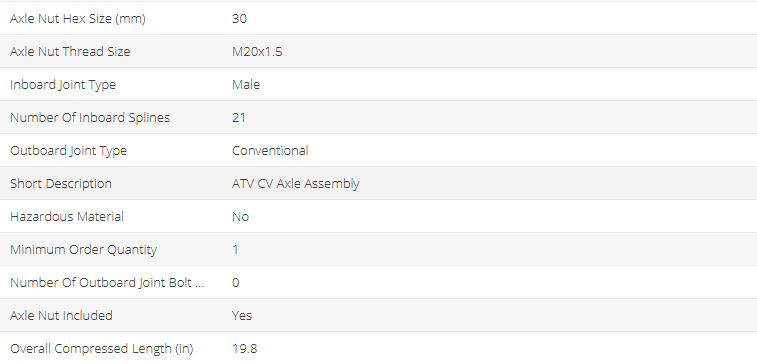This screenshot has width=757, height=364.
Task: Click the Axle Nut Thread Size label
Action: pyautogui.click(x=70, y=52)
